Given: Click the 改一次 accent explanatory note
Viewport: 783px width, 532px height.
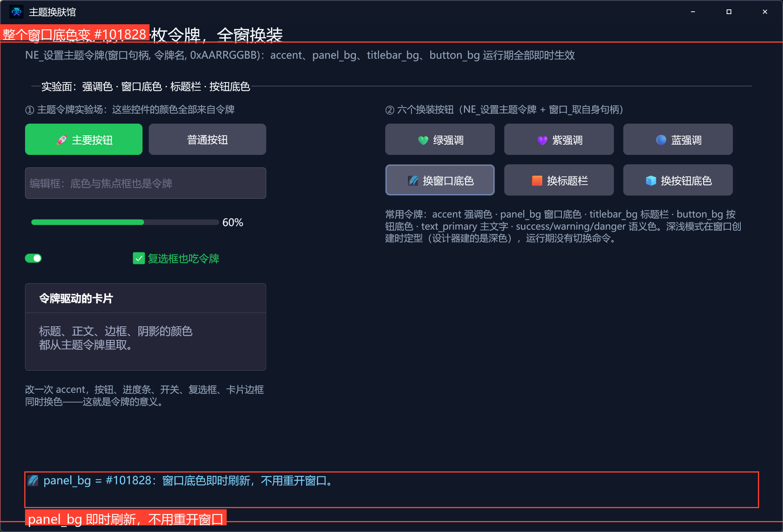Looking at the screenshot, I should coord(144,395).
